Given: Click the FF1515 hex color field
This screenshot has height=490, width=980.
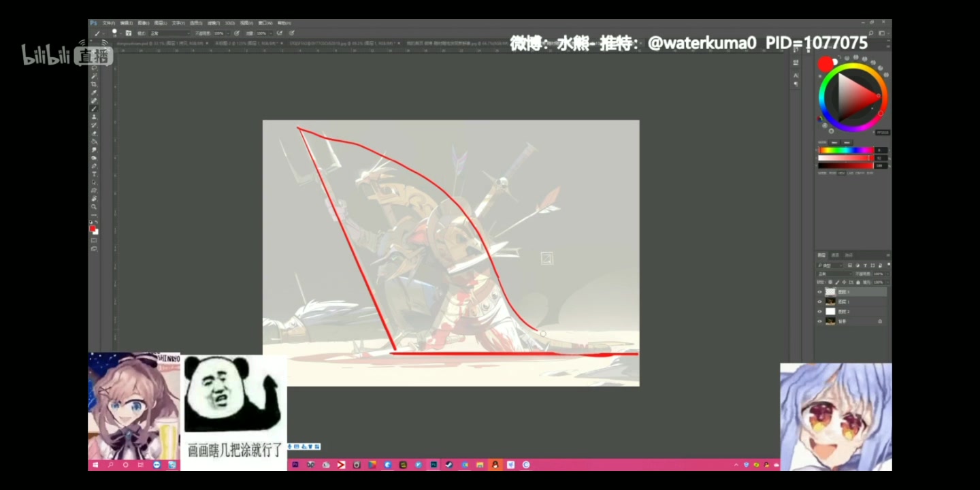Looking at the screenshot, I should click(883, 133).
